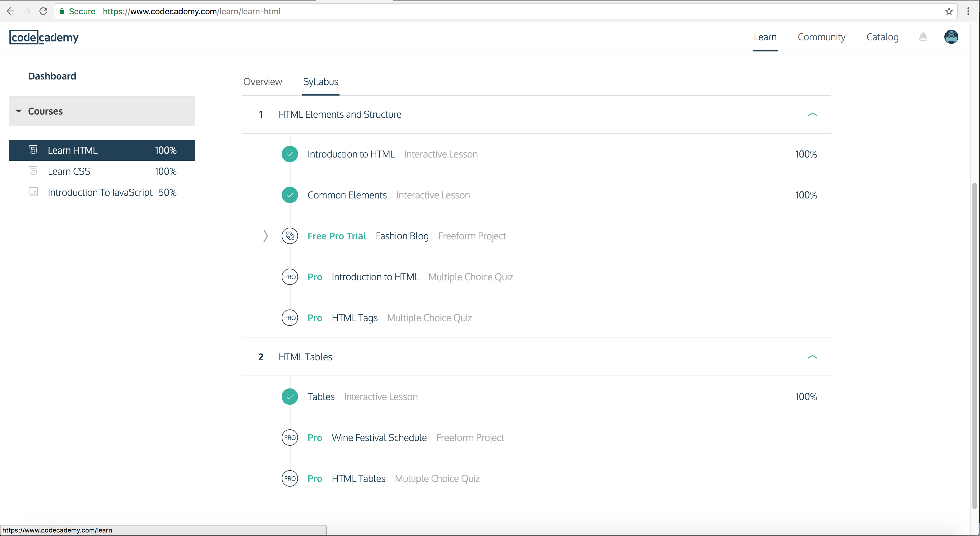Click the browser back arrow

point(10,11)
